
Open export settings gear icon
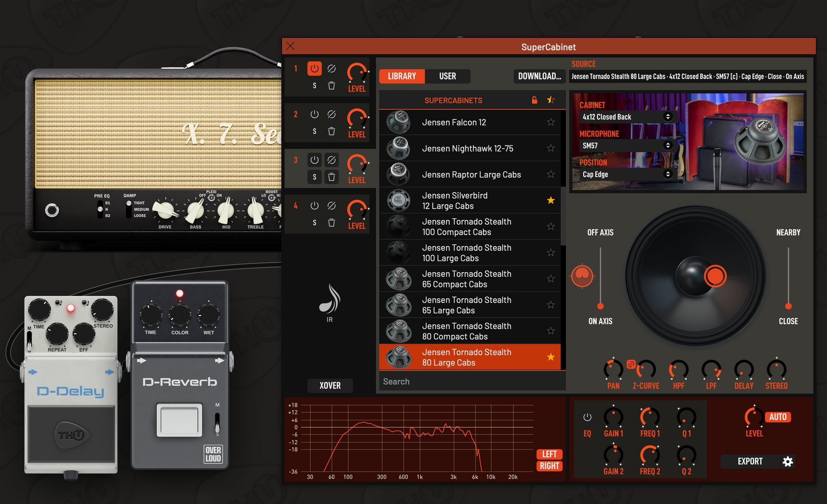pyautogui.click(x=787, y=462)
